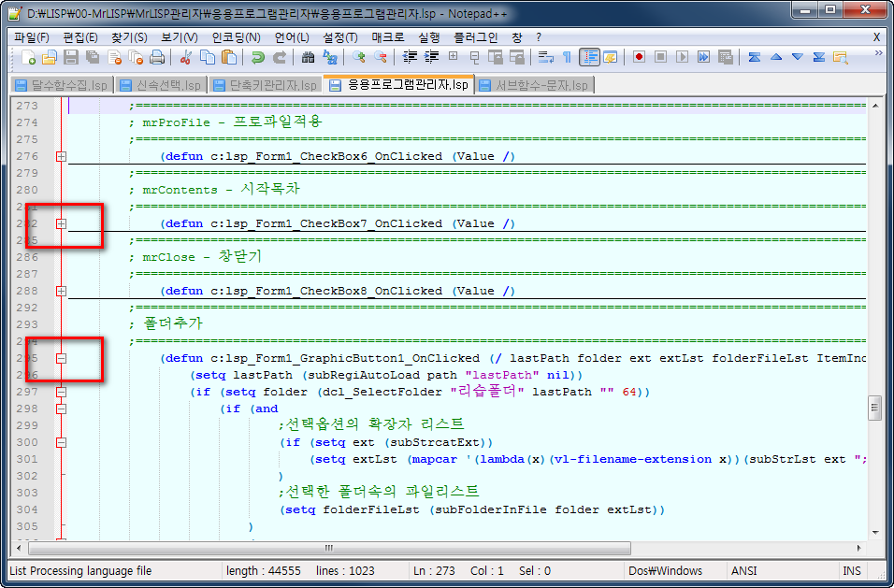This screenshot has height=588, width=894.
Task: Start macro recording with red dot icon
Action: (639, 58)
